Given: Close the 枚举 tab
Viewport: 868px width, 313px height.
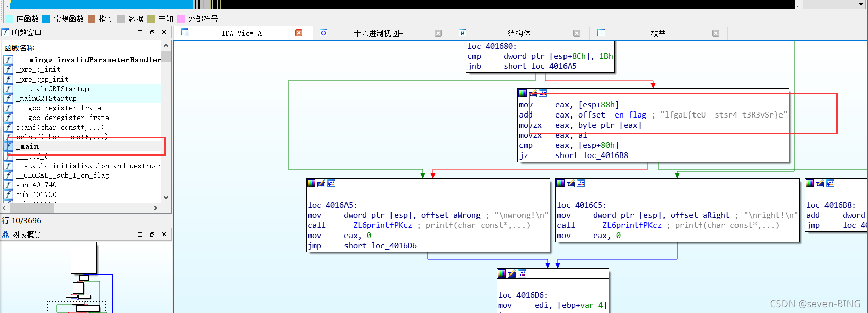Looking at the screenshot, I should click(716, 33).
